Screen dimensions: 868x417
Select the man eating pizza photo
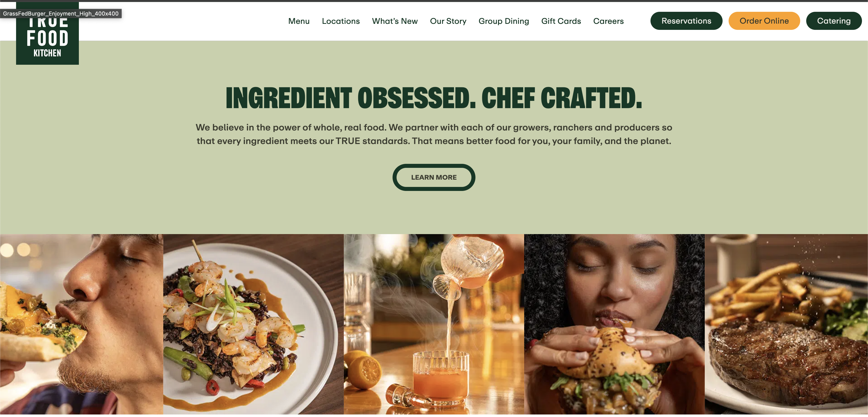(82, 324)
